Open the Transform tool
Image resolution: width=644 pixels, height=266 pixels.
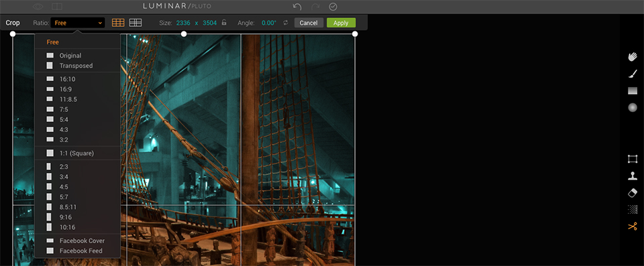(x=633, y=159)
